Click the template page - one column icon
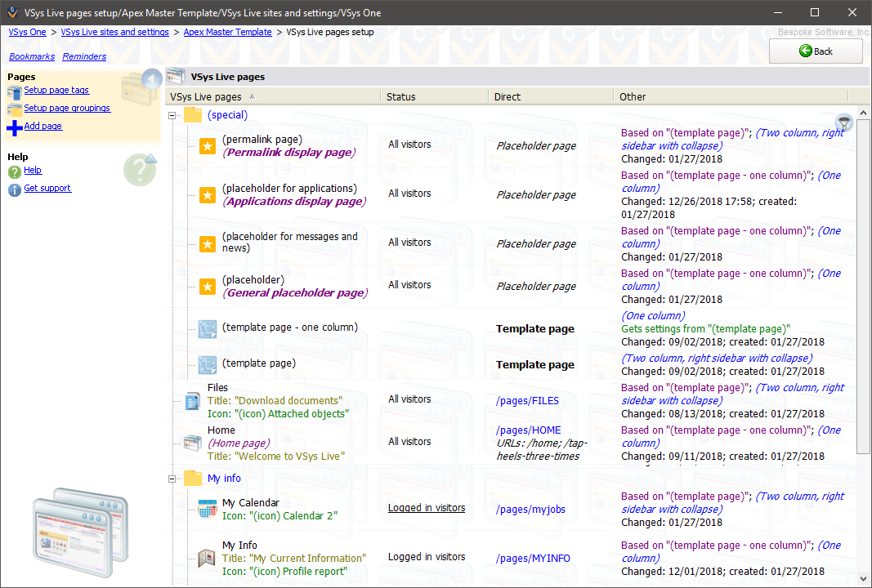 pyautogui.click(x=208, y=329)
